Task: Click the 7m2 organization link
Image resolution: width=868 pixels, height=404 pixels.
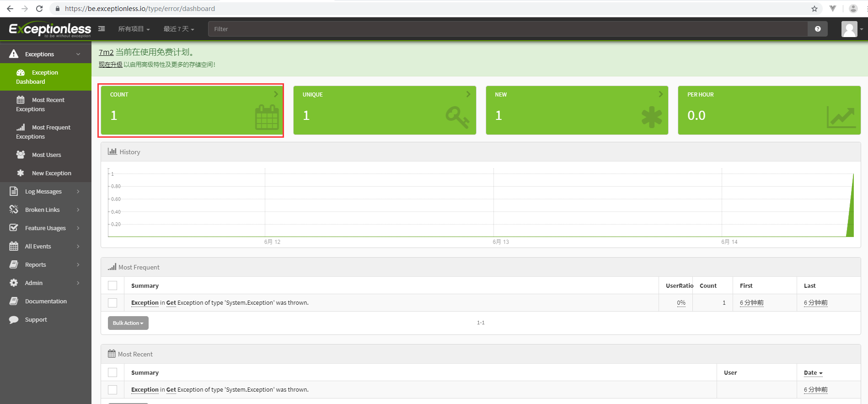Action: (x=106, y=52)
